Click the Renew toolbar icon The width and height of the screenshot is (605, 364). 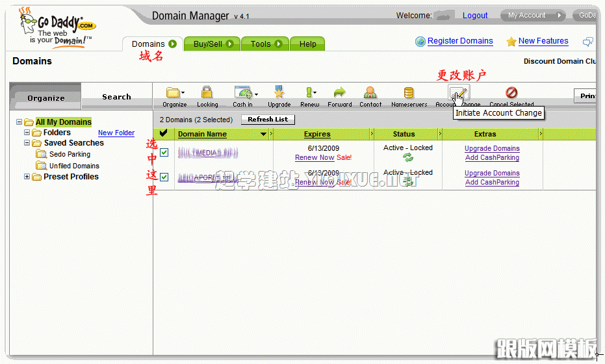[x=309, y=92]
